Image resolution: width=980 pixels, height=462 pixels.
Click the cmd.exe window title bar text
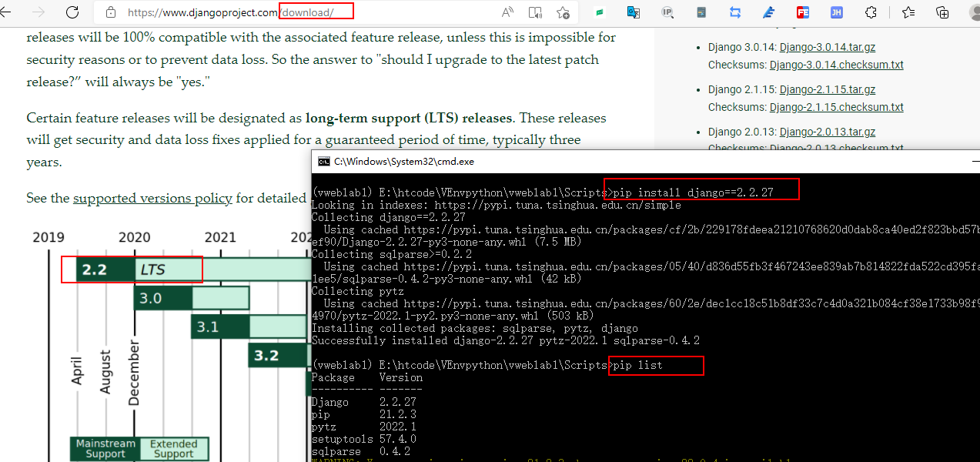(x=404, y=162)
